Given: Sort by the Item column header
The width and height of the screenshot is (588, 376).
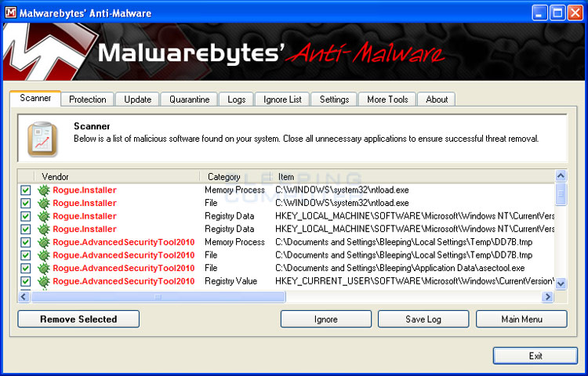Looking at the screenshot, I should coord(412,177).
